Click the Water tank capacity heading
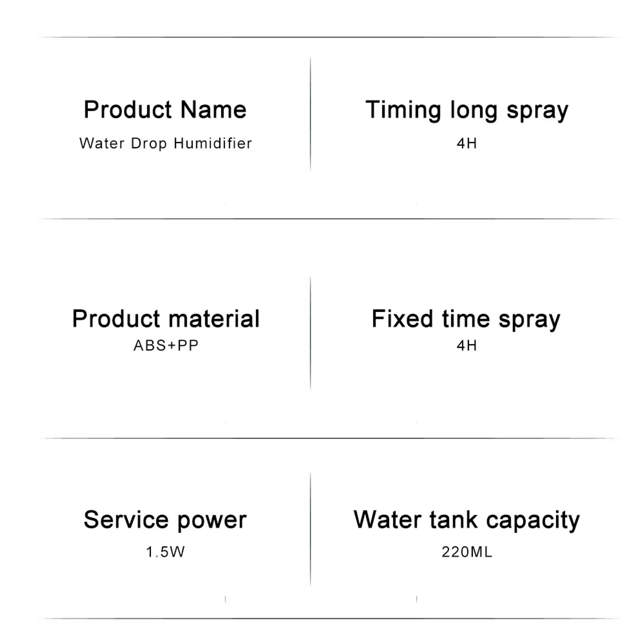 click(466, 520)
